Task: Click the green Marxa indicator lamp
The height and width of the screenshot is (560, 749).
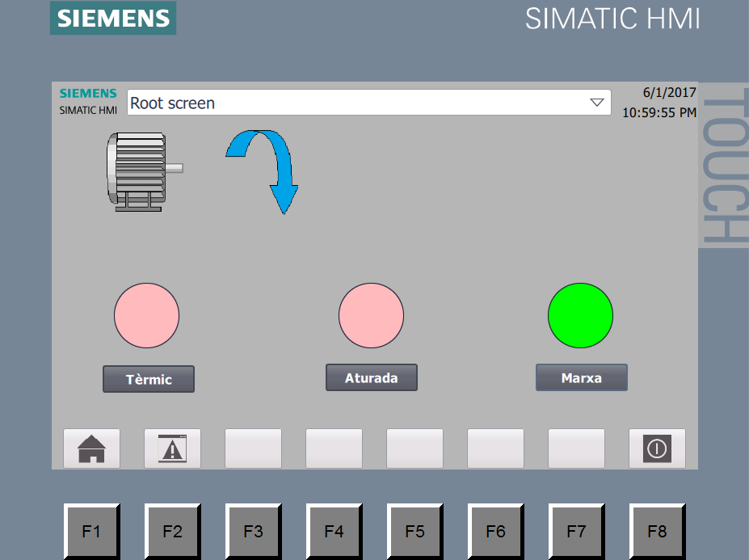Action: [580, 315]
